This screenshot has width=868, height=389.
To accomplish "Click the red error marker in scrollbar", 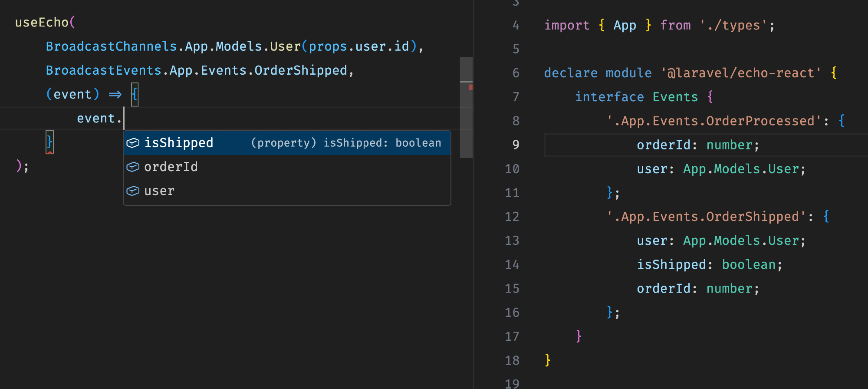I will (470, 87).
